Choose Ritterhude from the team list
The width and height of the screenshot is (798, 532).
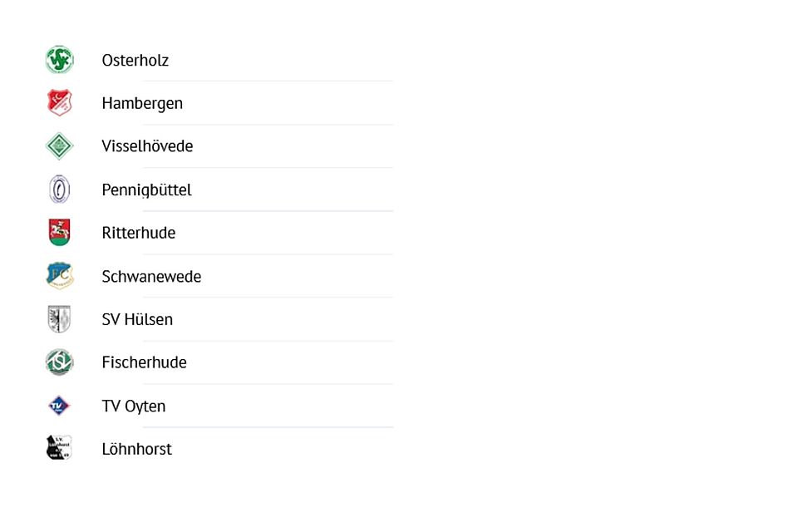tap(138, 233)
